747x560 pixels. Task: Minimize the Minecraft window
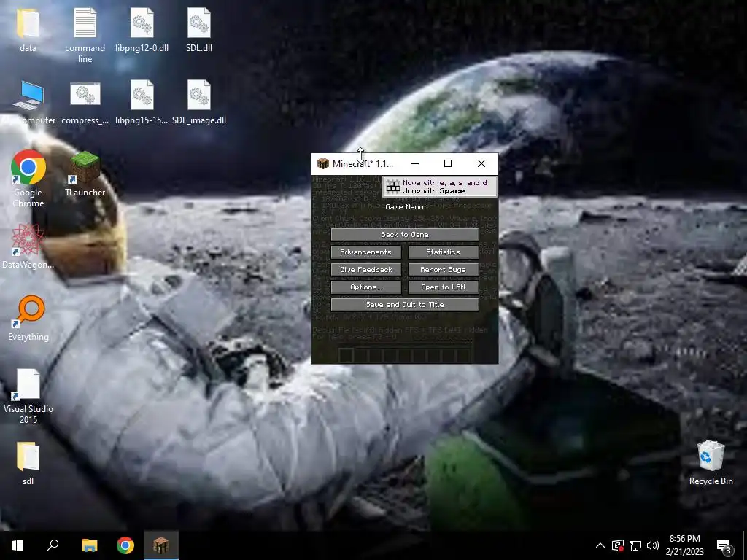415,163
